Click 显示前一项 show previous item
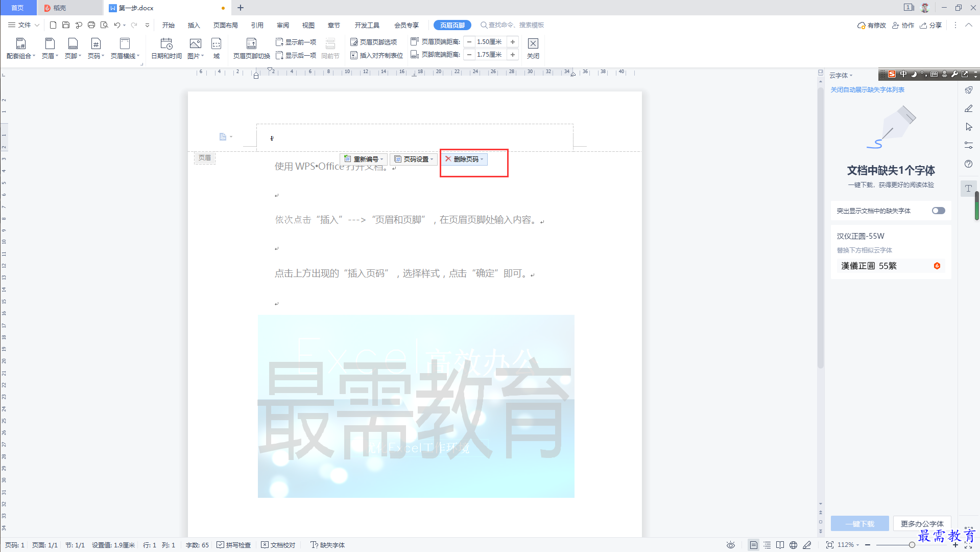980x552 pixels. [x=296, y=42]
